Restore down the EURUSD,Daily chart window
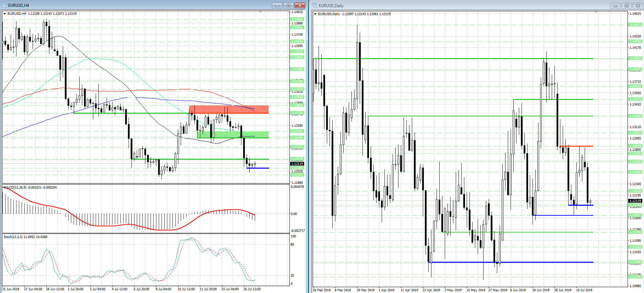Viewport: 644px width, 293px height. [x=627, y=5]
